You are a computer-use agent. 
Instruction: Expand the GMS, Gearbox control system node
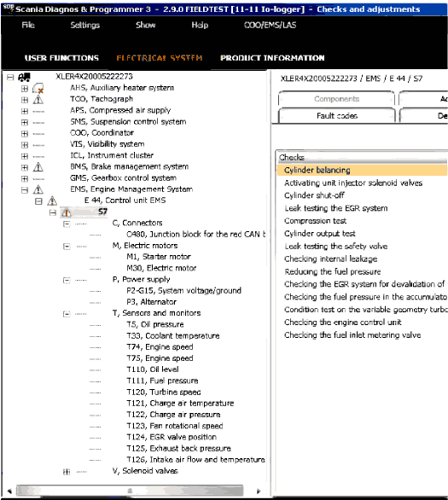point(25,178)
